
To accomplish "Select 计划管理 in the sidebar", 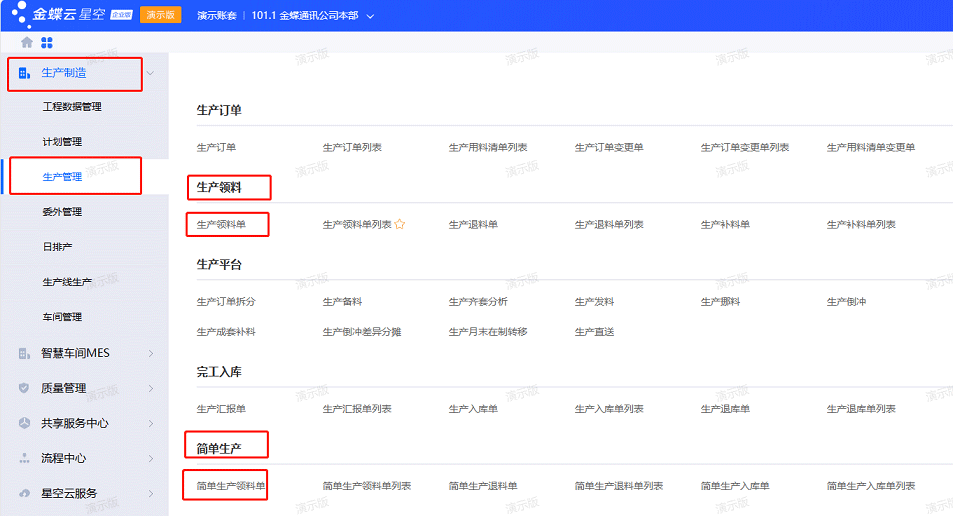I will click(x=62, y=142).
